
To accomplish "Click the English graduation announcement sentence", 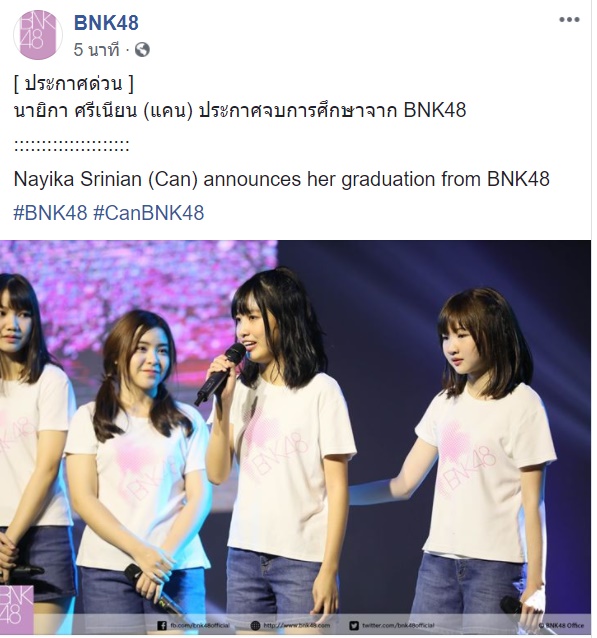I will pos(282,179).
